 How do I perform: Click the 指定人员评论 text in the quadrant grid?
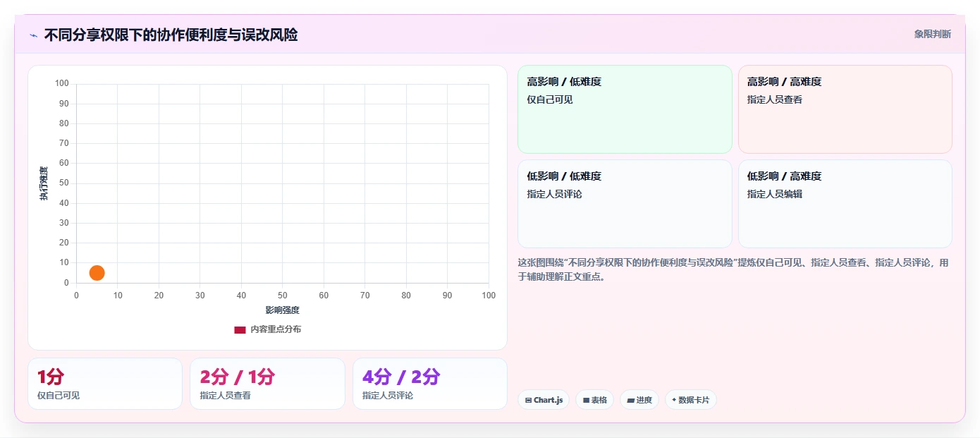click(554, 194)
